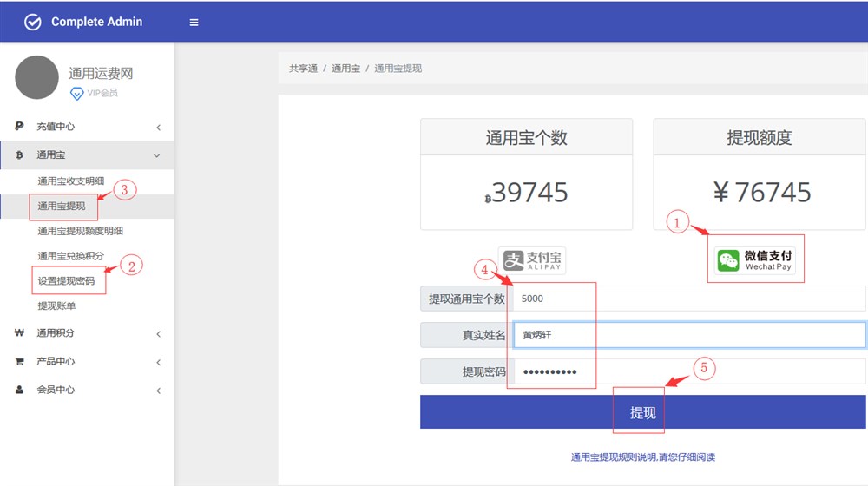Image resolution: width=868 pixels, height=486 pixels.
Task: Click the ¥76745 withdrawal quota value
Action: point(762,193)
